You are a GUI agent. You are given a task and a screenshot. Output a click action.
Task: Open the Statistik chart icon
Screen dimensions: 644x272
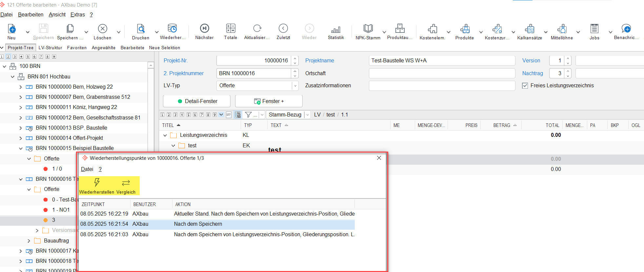(x=336, y=29)
